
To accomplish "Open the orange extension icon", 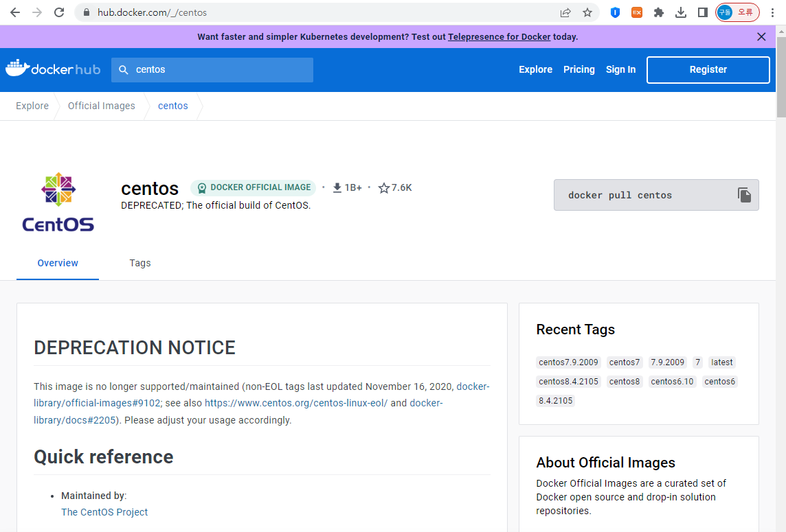I will click(x=637, y=12).
